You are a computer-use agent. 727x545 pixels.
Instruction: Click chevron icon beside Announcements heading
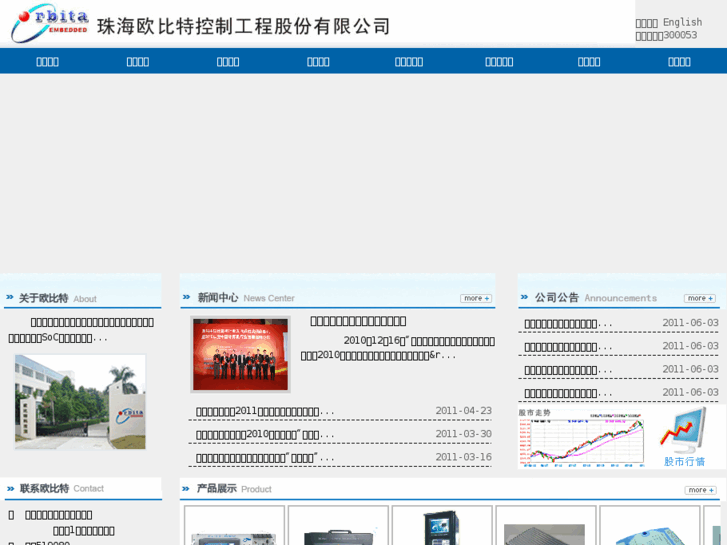coord(524,297)
